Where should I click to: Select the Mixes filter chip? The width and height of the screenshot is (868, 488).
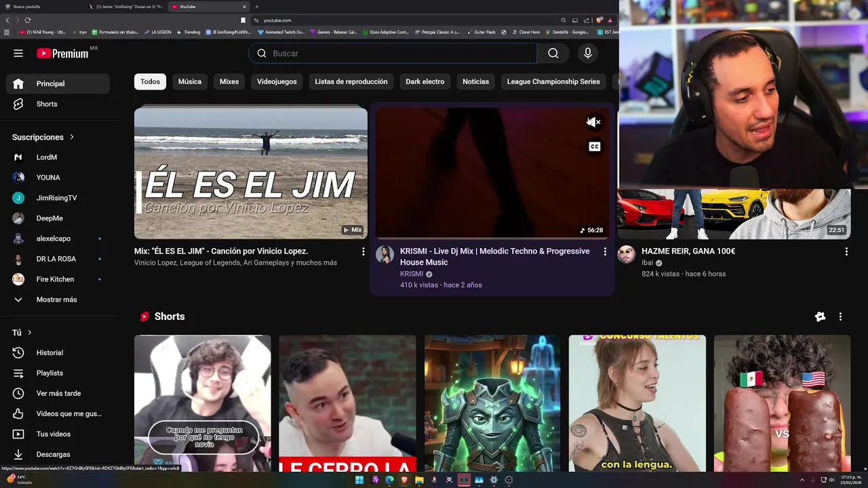point(229,81)
